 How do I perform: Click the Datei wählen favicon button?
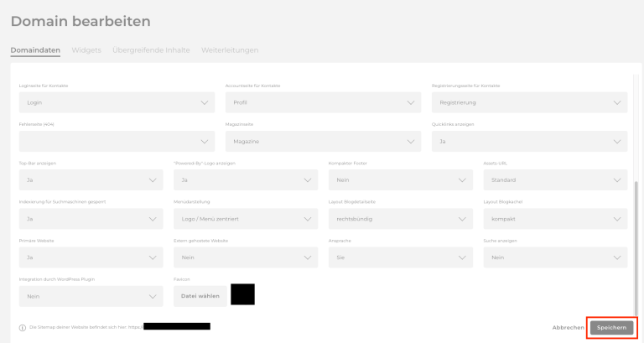tap(200, 296)
